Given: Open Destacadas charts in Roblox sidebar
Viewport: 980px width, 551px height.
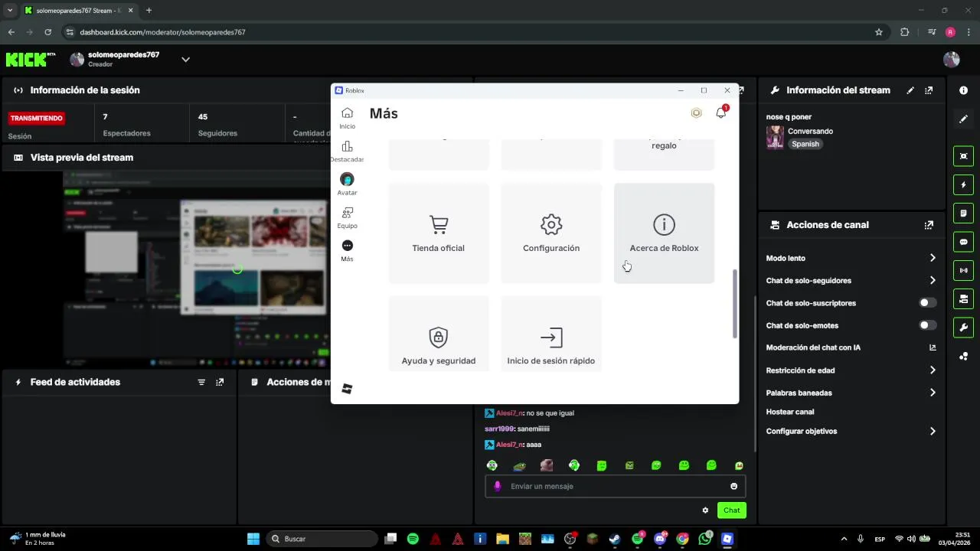Looking at the screenshot, I should point(347,152).
